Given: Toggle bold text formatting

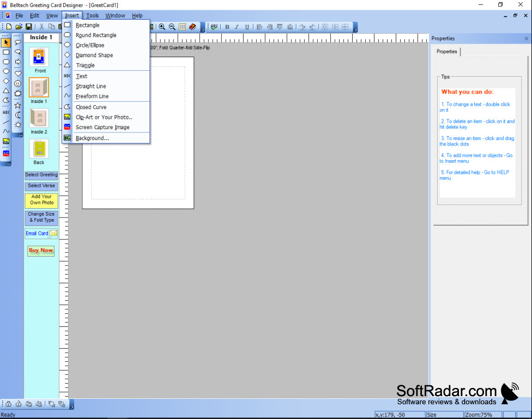Looking at the screenshot, I should tap(227, 27).
